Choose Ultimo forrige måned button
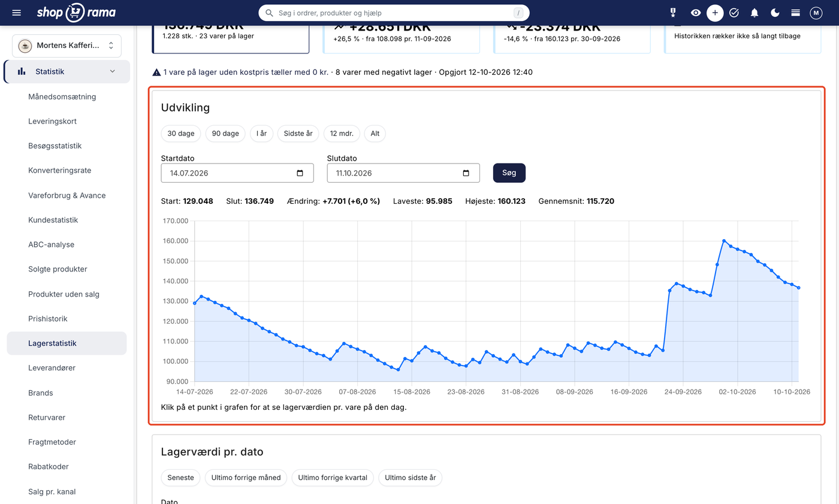The image size is (839, 504). pos(246,478)
